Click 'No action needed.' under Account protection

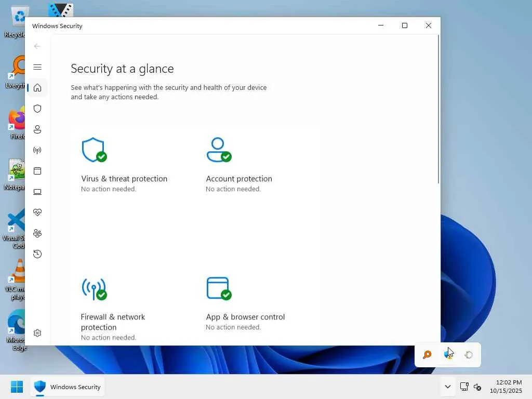[233, 189]
